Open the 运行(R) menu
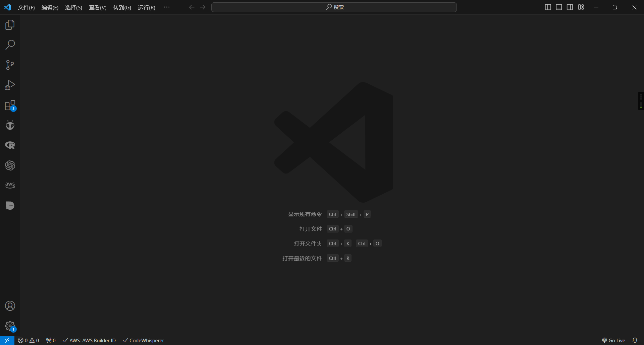Screen dimensions: 644x345 pyautogui.click(x=147, y=7)
